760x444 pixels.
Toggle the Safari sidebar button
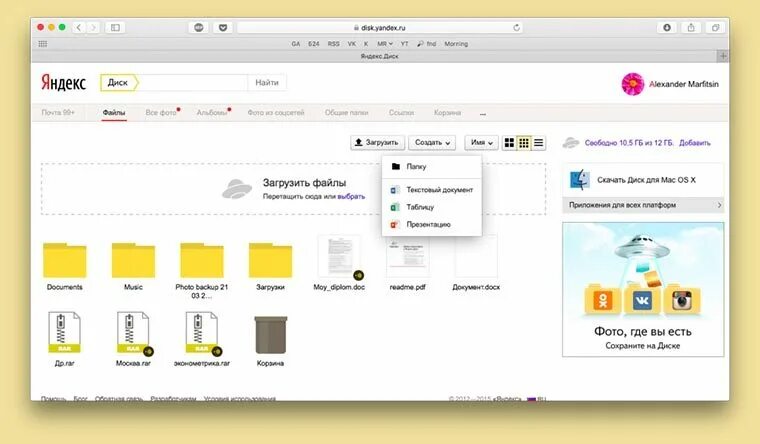pos(115,28)
